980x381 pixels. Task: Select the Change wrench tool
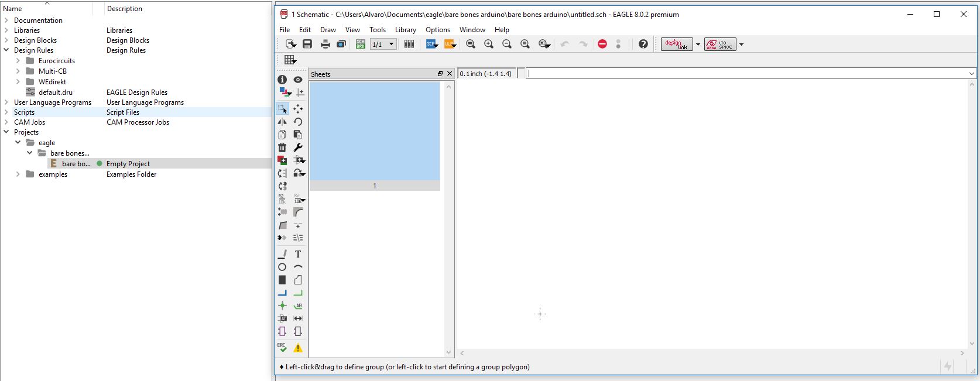tap(298, 147)
